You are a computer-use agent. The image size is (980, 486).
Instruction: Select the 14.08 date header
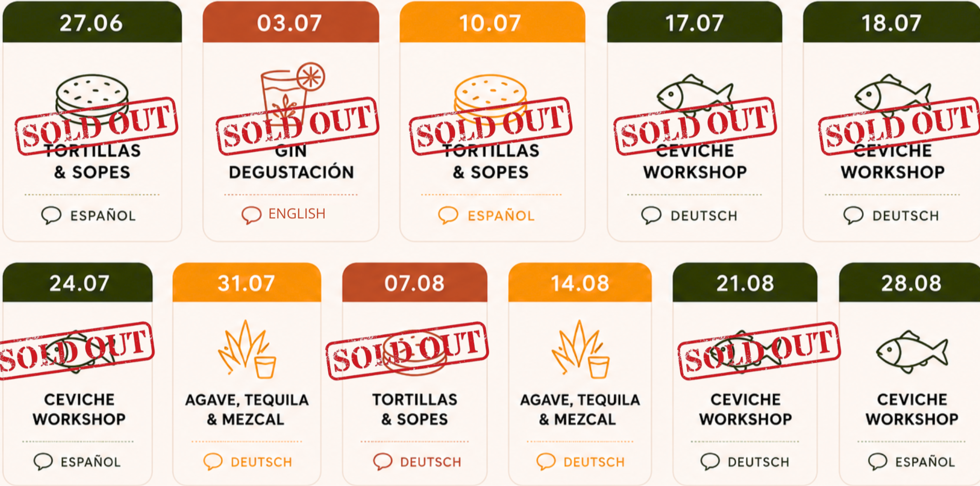[x=580, y=283]
